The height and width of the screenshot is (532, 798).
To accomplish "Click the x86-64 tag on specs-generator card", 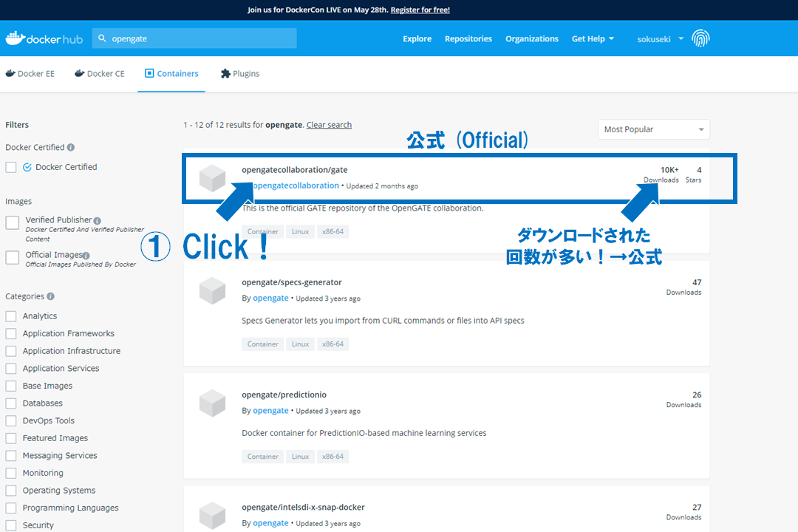I will (x=332, y=344).
